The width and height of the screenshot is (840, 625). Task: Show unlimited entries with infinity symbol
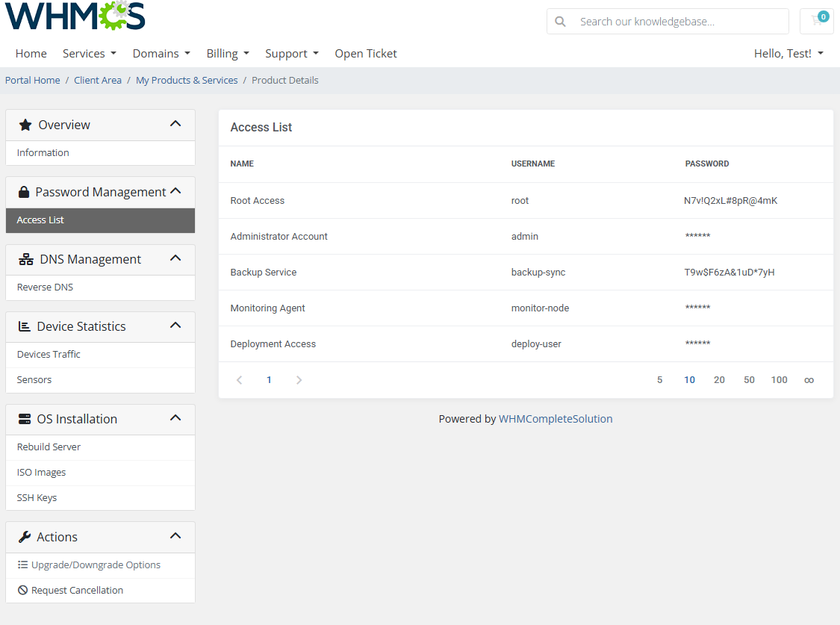[809, 380]
